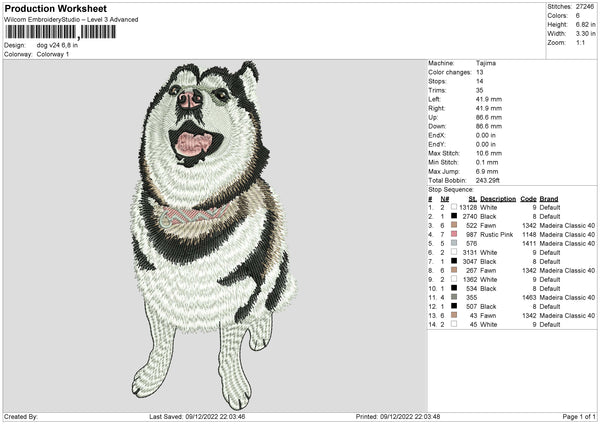Click the Colors count value 6
Screen dimensions: 600x424
(577, 16)
